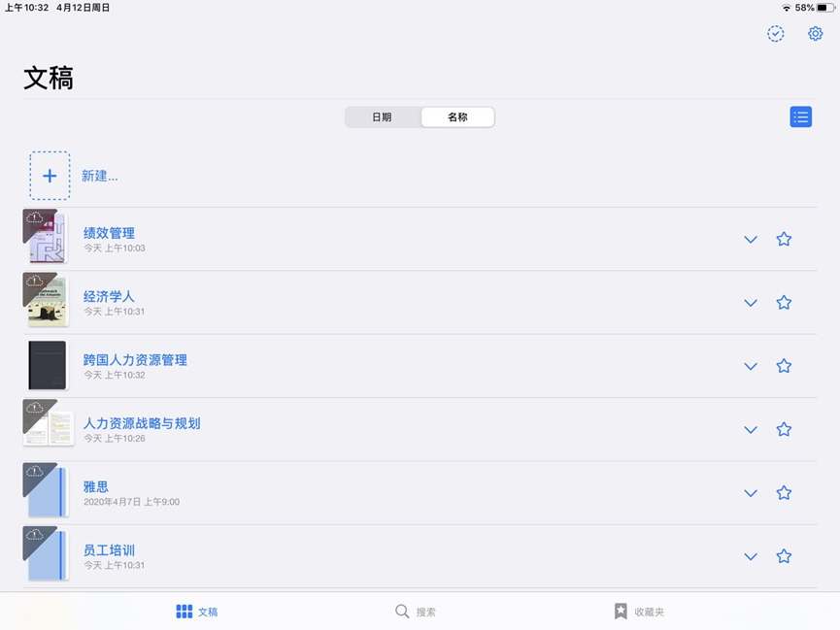Open the 跨国人力资源管理 title

(x=135, y=359)
